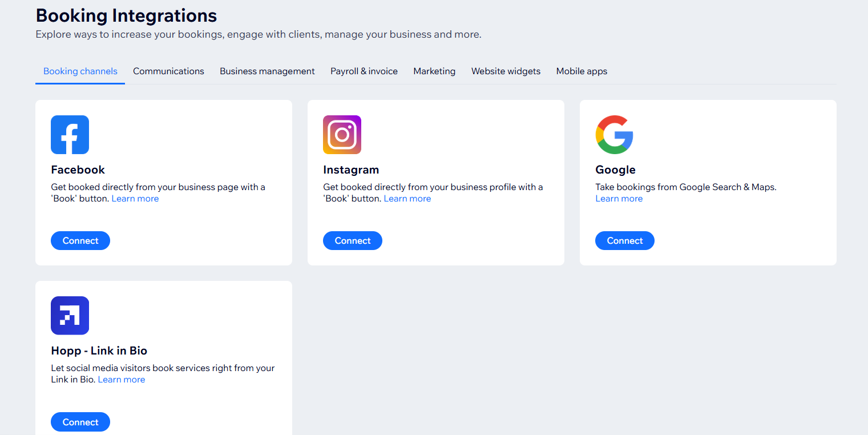The height and width of the screenshot is (435, 868).
Task: Click 'Get booked directly from your business profile' text
Action: coord(433,193)
